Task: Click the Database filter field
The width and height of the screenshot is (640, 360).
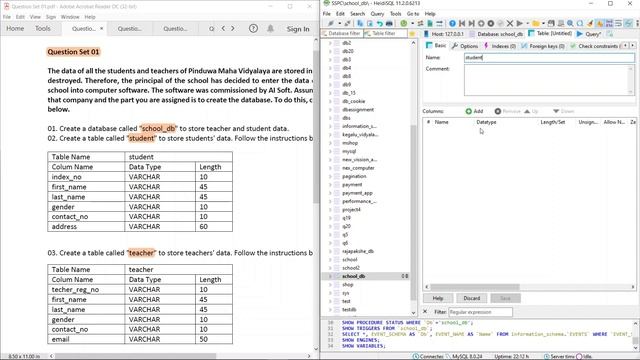Action: (x=342, y=33)
